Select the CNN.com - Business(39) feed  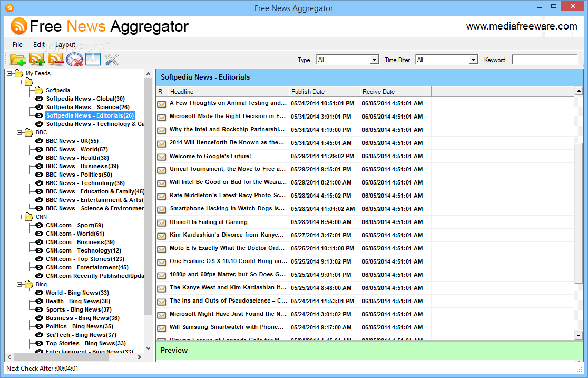[x=80, y=242]
